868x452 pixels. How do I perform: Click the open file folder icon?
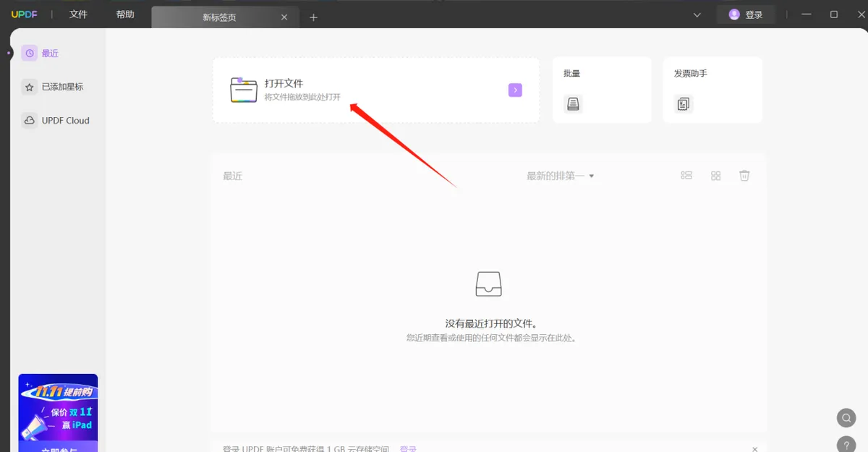[244, 90]
